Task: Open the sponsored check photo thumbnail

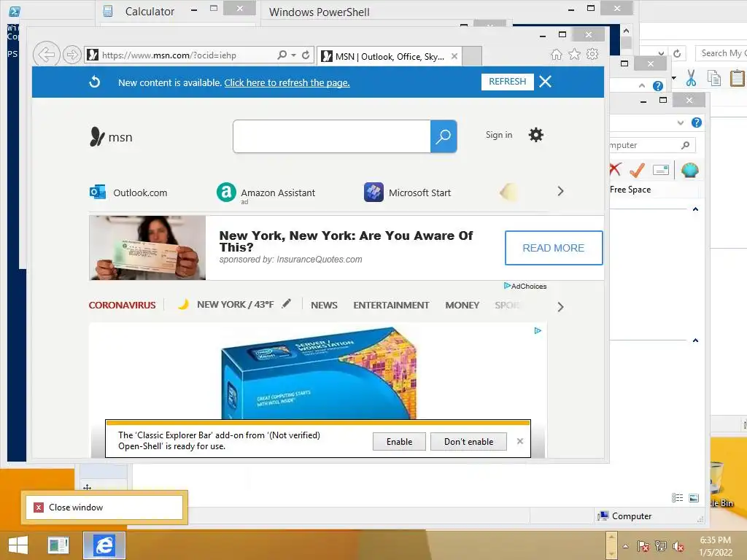Action: [147, 248]
